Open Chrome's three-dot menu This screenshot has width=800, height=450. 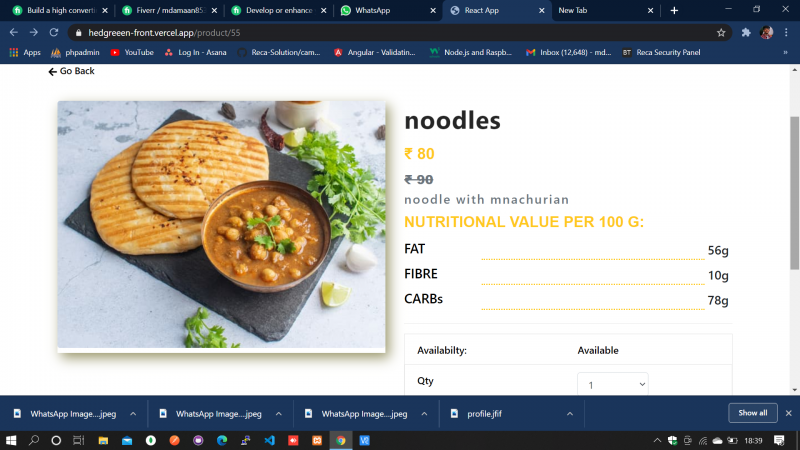click(x=786, y=33)
